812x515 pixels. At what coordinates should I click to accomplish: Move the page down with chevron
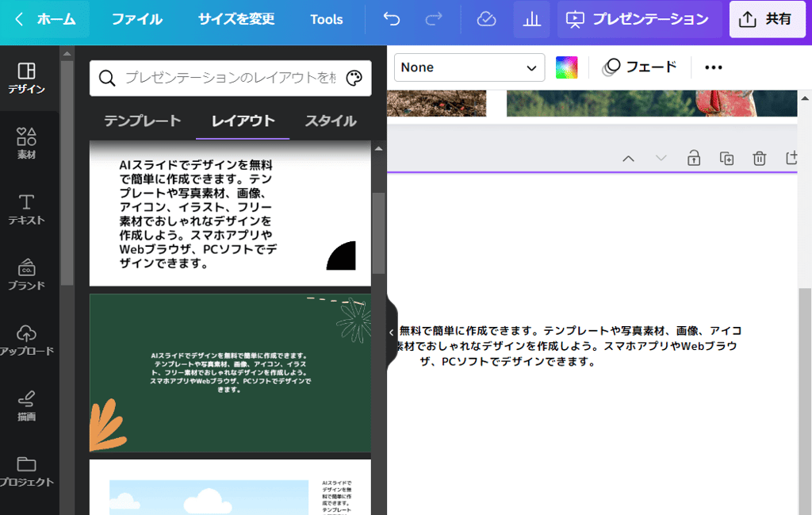pyautogui.click(x=661, y=159)
